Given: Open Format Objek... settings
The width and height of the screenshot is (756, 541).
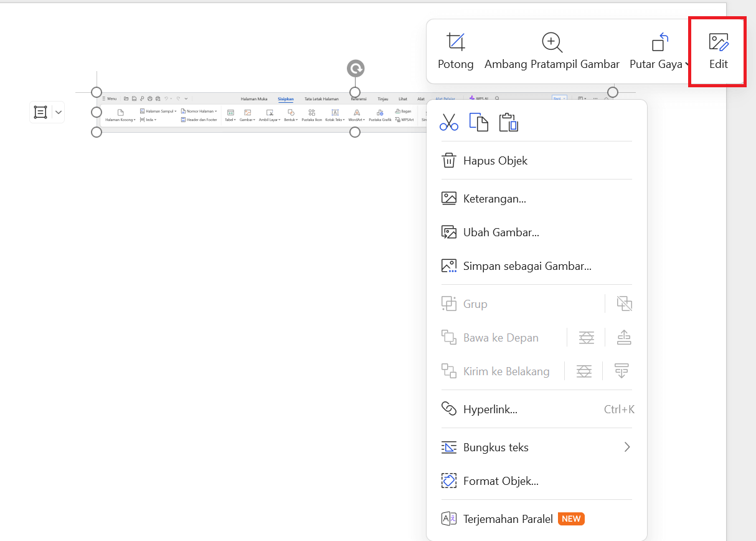Looking at the screenshot, I should coord(501,481).
